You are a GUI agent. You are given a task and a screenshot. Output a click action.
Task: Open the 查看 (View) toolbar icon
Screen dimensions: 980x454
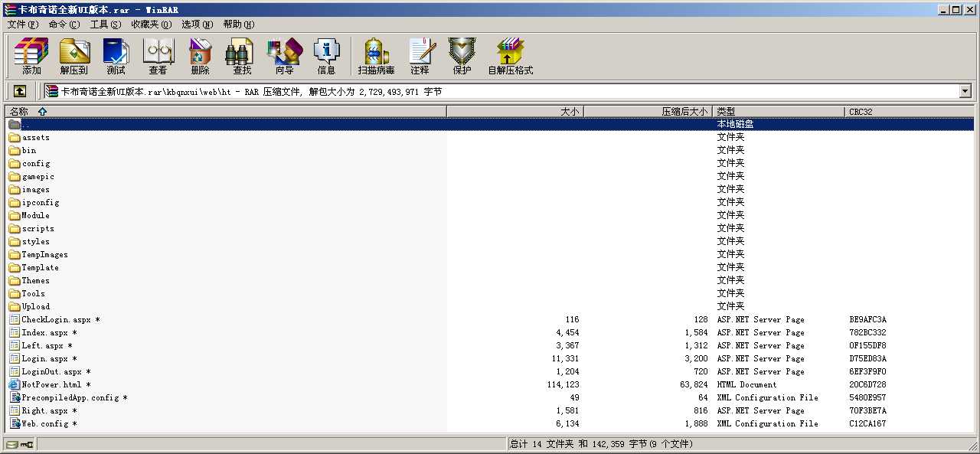pos(158,57)
